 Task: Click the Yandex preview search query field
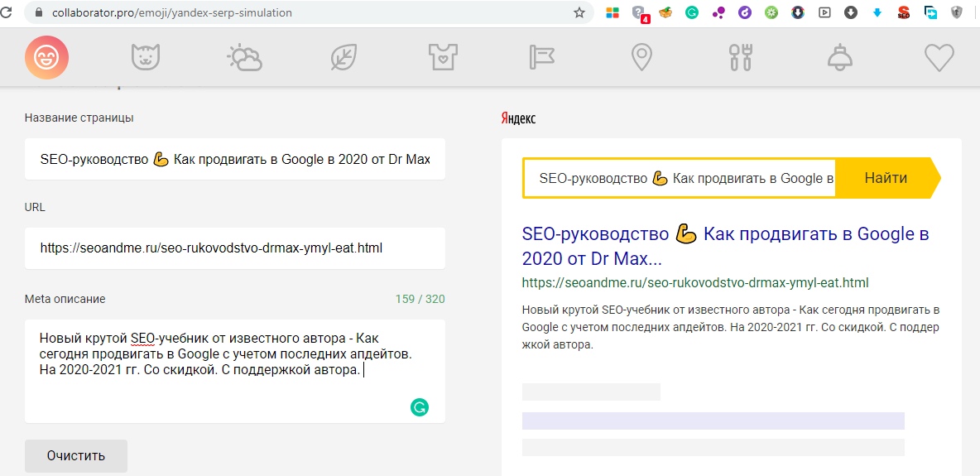680,178
